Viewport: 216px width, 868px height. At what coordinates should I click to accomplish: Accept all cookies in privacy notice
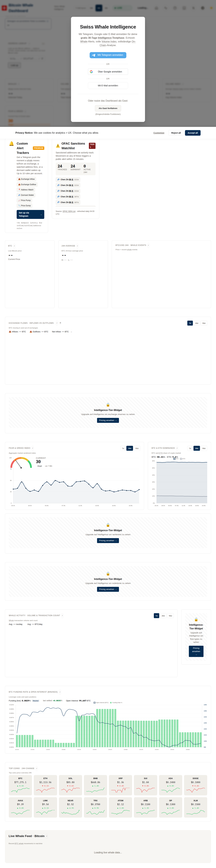click(x=193, y=133)
